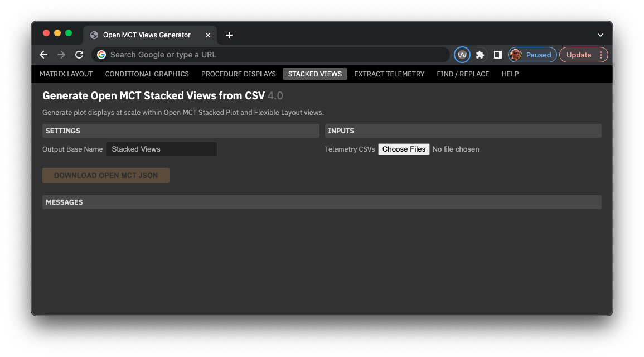Select the Open MCT Views Generator tab
This screenshot has width=644, height=357.
click(x=150, y=35)
